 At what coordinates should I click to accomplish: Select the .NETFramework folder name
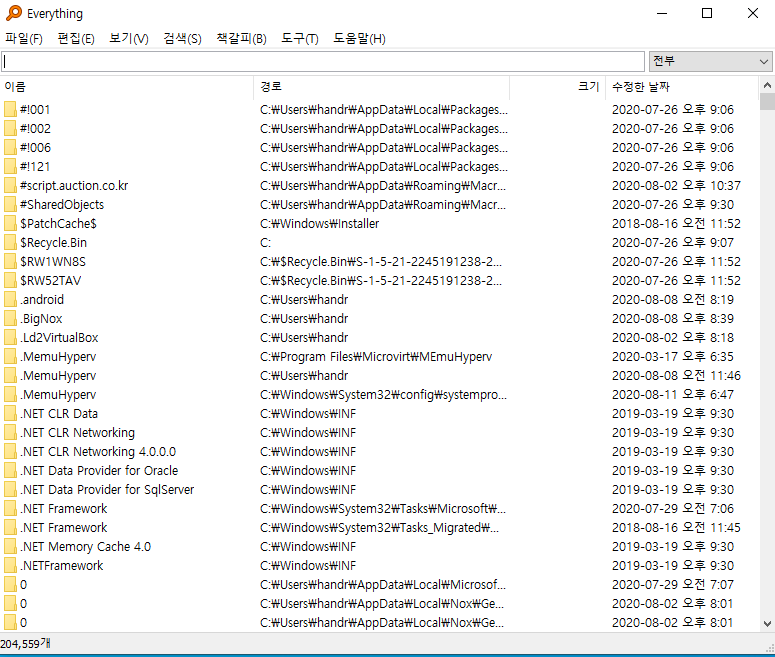62,566
